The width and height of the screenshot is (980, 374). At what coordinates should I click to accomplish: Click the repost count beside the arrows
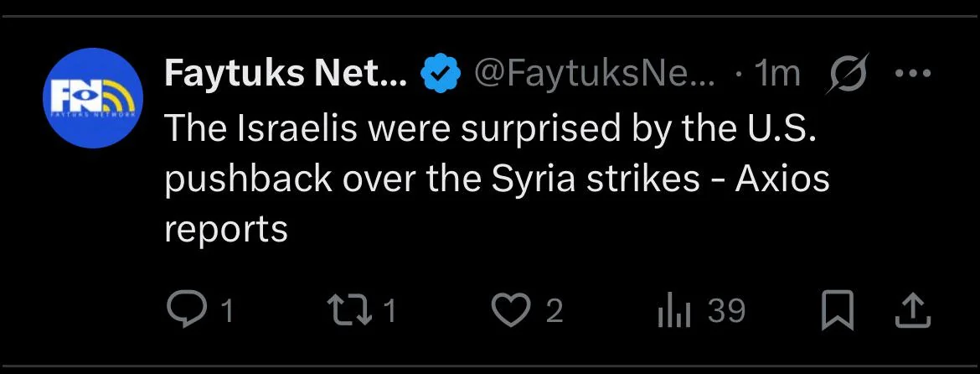click(389, 311)
